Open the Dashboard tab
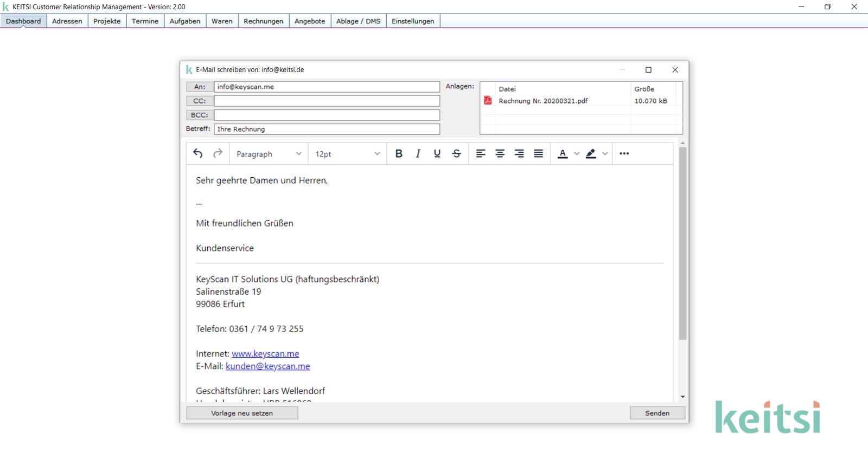Screen dimensions: 868x465 [x=23, y=21]
